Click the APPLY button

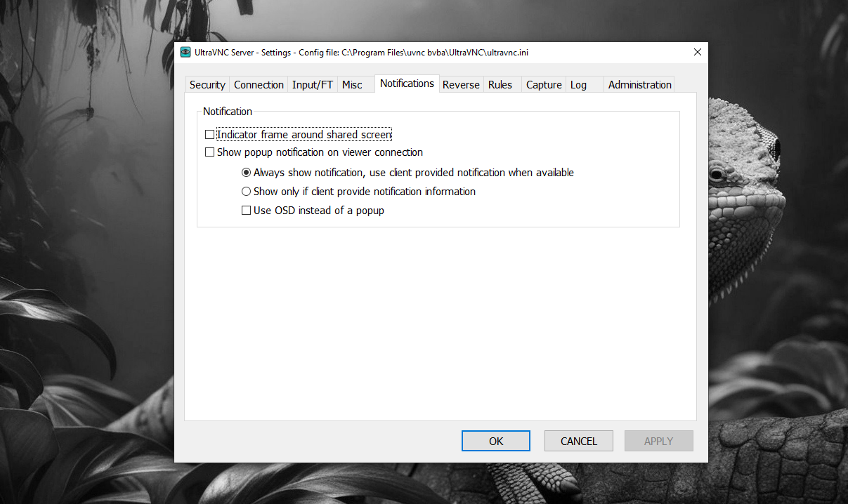658,441
